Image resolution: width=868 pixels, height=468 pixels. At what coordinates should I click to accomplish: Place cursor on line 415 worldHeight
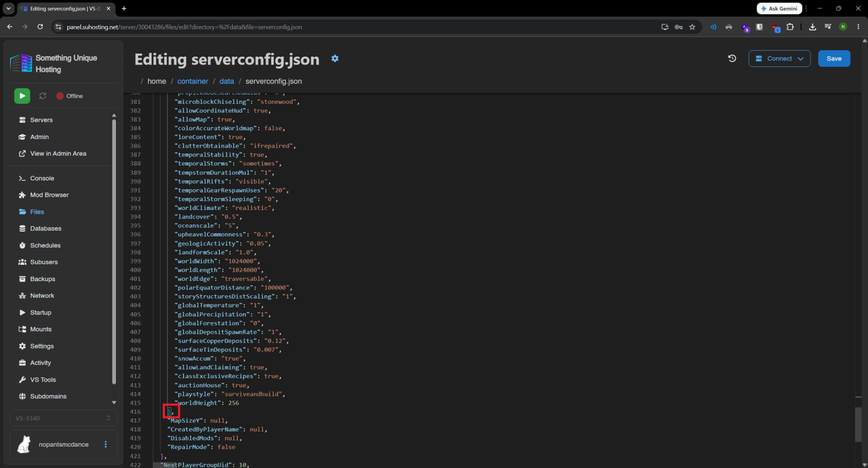[x=207, y=403]
